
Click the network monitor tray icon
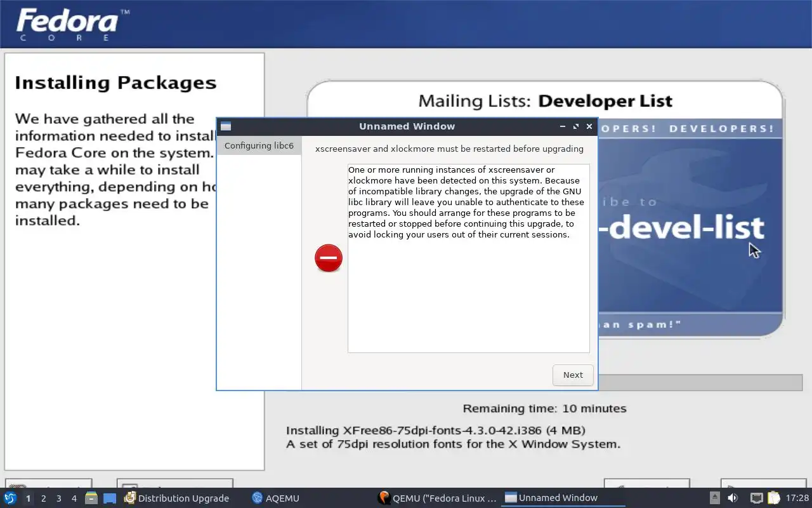[x=756, y=498]
